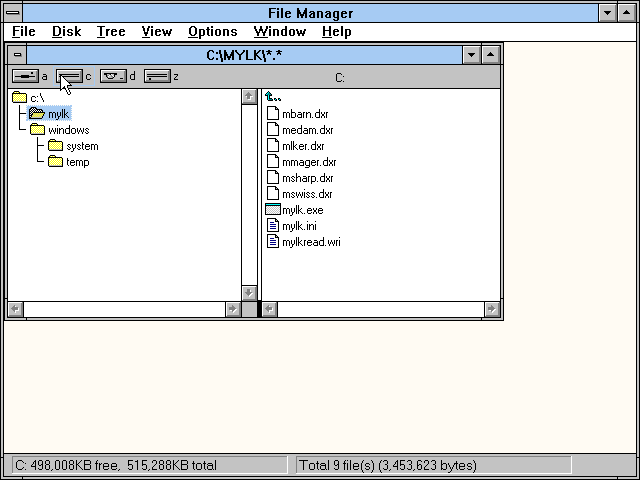Open the Tree menu

click(111, 31)
